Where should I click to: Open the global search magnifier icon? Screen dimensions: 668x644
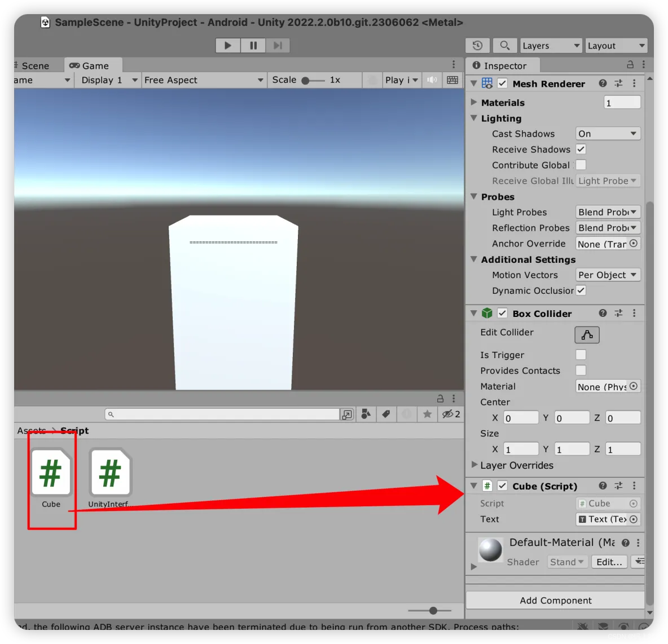click(x=504, y=45)
